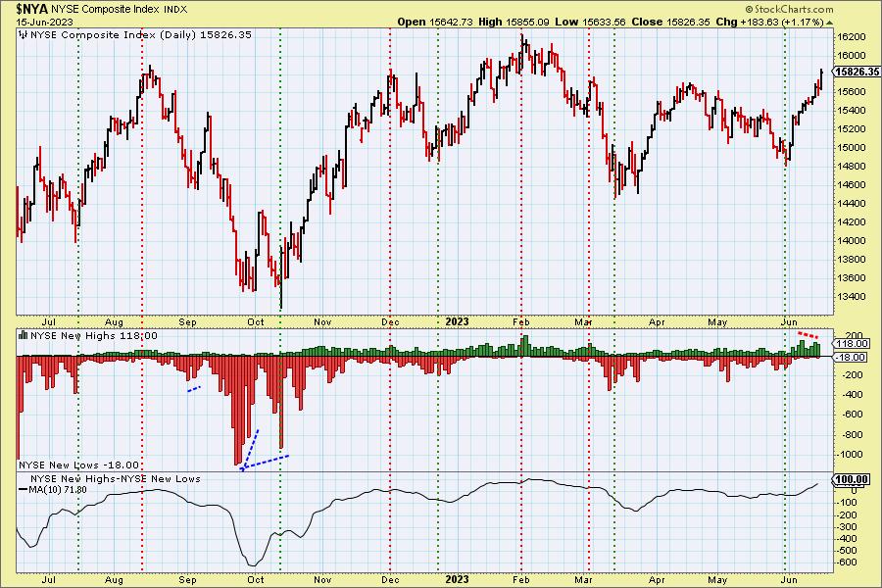Click the 14200 price axis label

point(851,222)
